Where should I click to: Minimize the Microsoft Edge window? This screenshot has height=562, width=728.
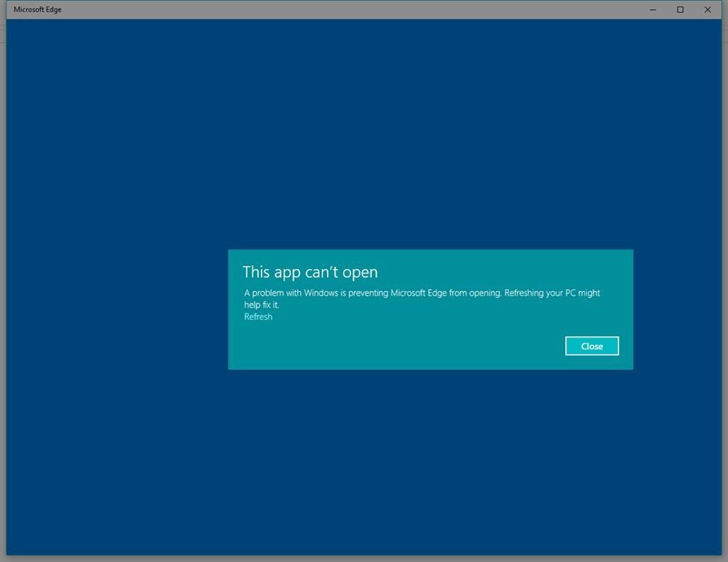click(653, 10)
